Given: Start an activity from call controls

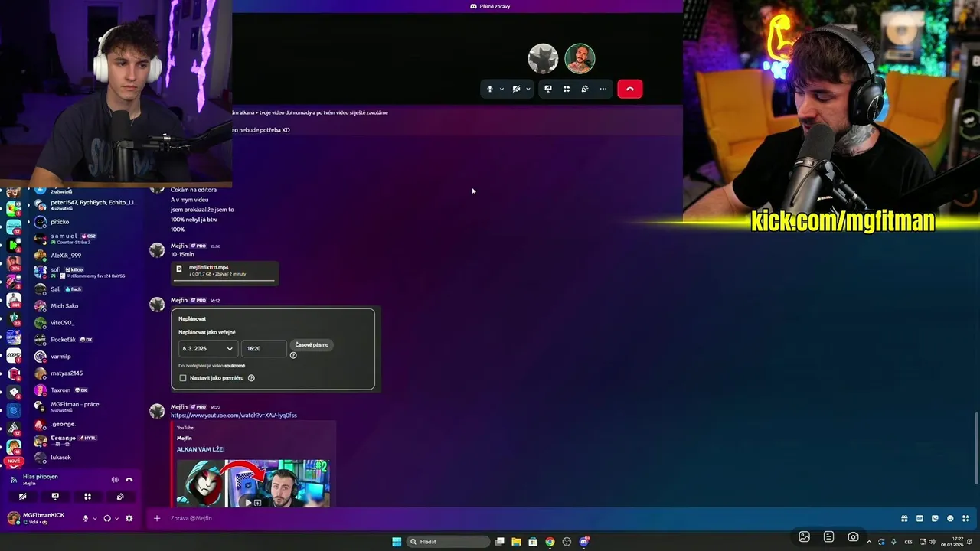Looking at the screenshot, I should (x=567, y=89).
